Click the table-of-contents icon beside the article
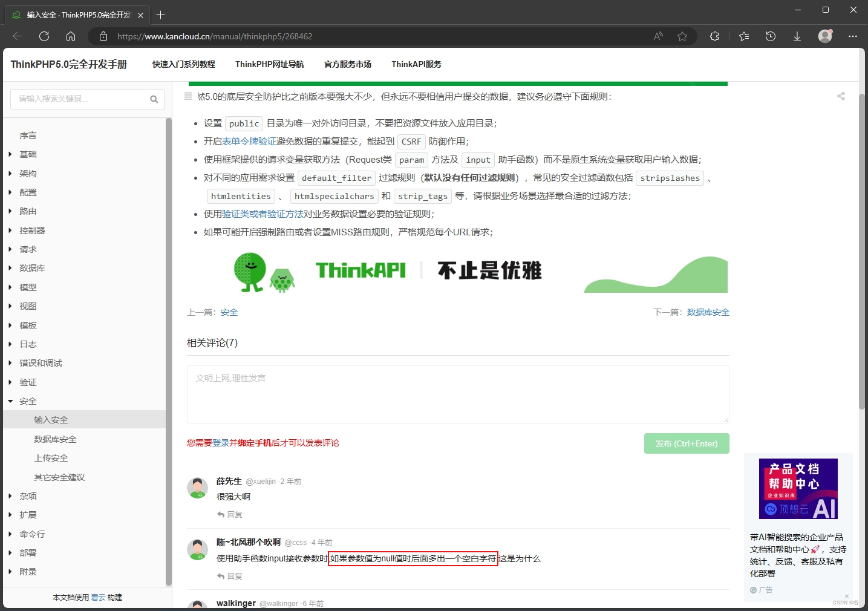The image size is (868, 611). point(188,96)
